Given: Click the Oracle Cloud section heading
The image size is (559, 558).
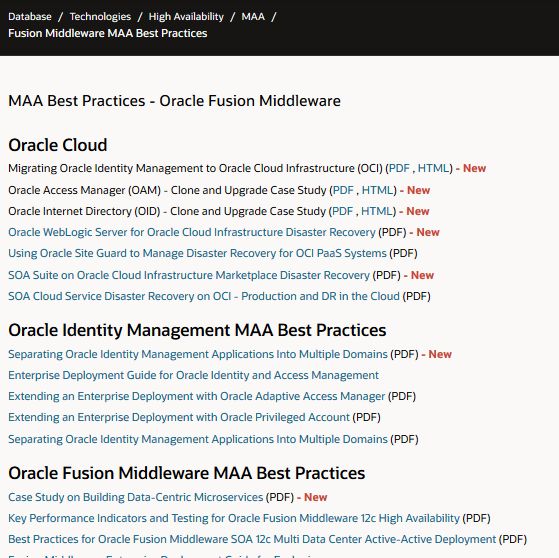Looking at the screenshot, I should pos(58,145).
